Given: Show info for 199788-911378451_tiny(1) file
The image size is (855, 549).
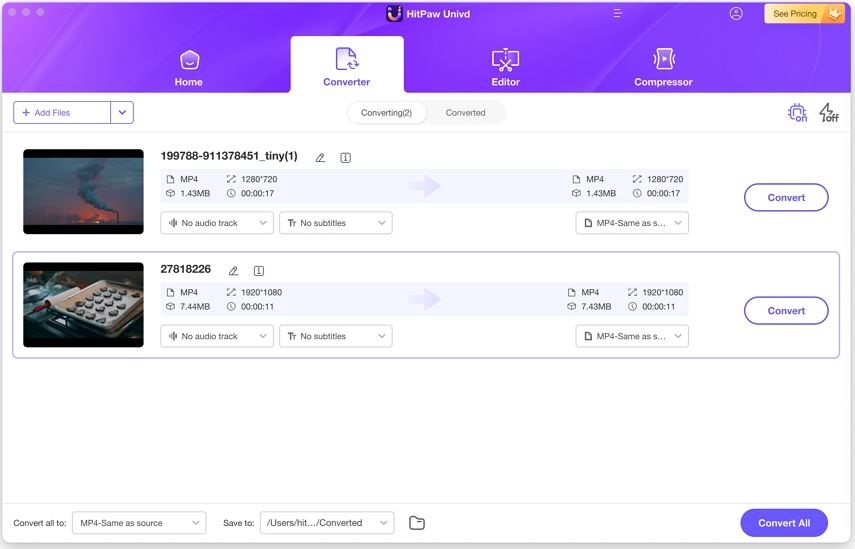Looking at the screenshot, I should [345, 158].
